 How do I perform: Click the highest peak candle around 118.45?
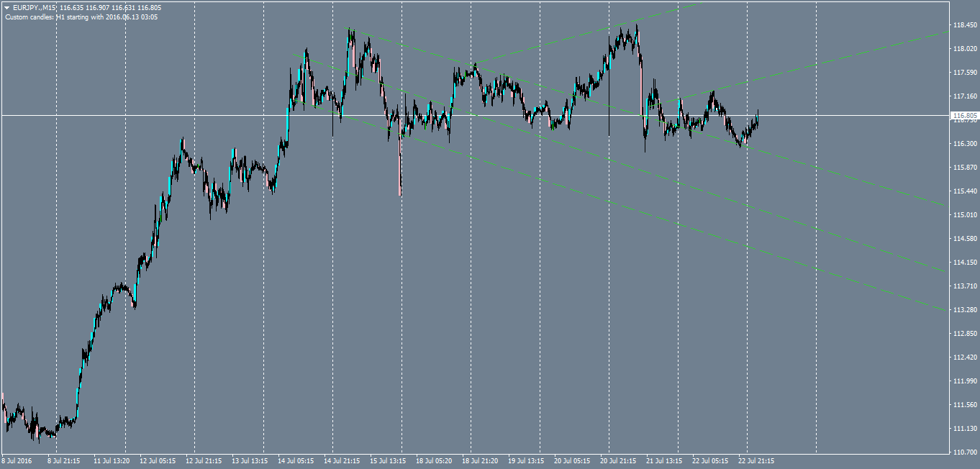tap(636, 29)
